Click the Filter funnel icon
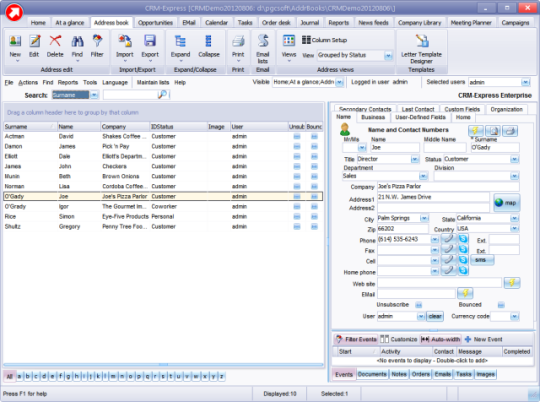The height and width of the screenshot is (402, 540). pyautogui.click(x=97, y=41)
